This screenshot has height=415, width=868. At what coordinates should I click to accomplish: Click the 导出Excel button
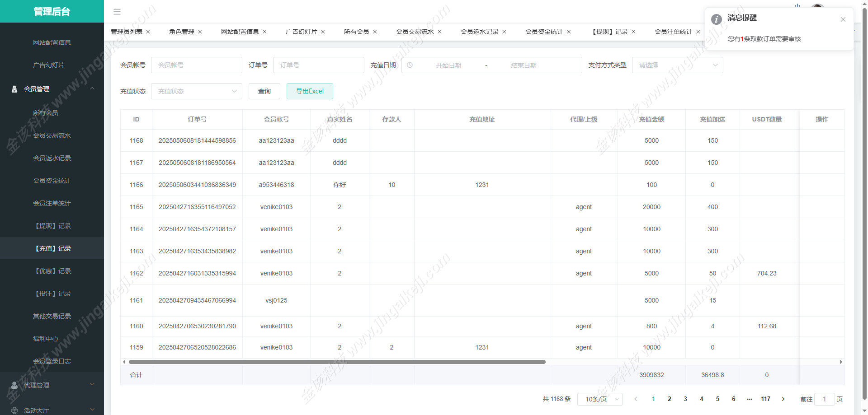pos(310,91)
